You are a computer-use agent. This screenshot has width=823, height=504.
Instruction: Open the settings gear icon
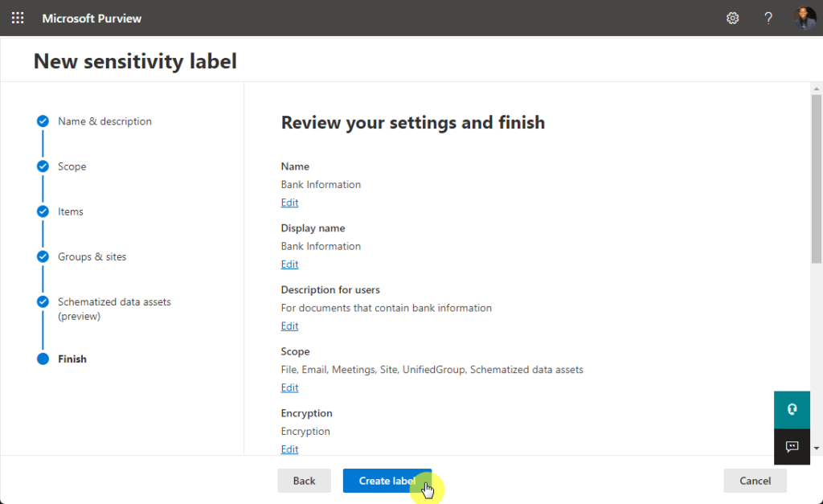click(733, 18)
